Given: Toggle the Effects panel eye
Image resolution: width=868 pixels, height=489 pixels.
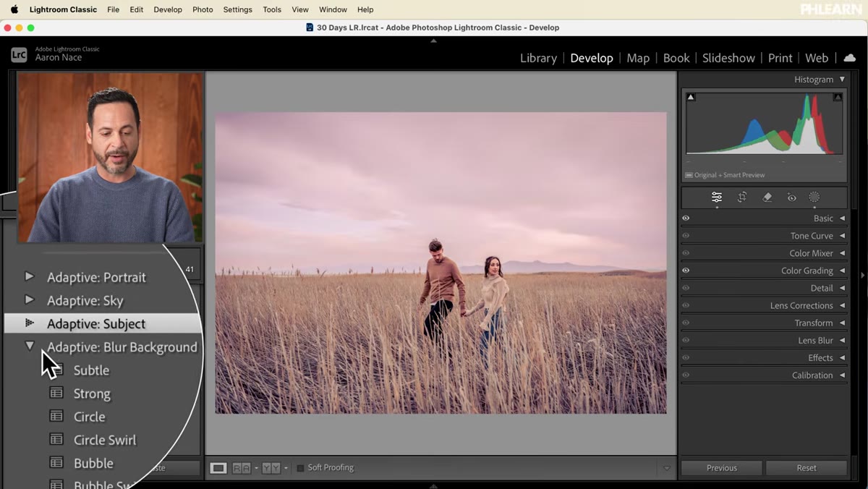Looking at the screenshot, I should tap(686, 357).
